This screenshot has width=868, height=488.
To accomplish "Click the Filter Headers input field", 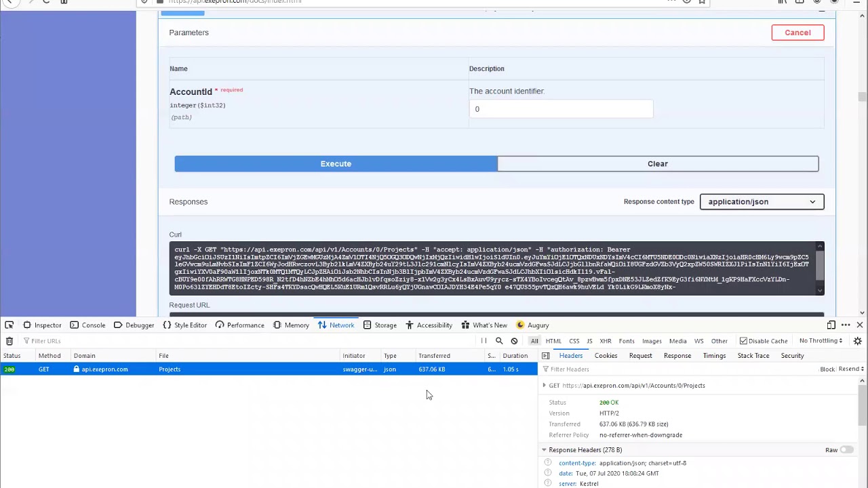I will [x=678, y=369].
